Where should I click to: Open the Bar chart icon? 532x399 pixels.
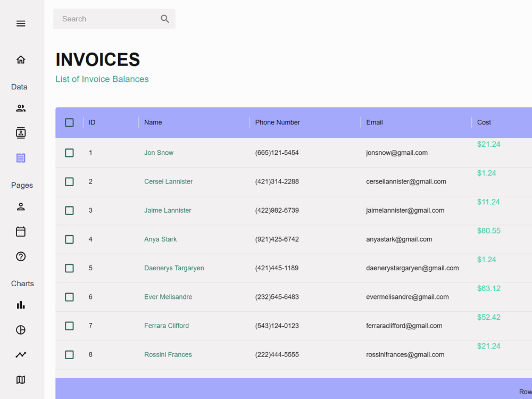(21, 305)
